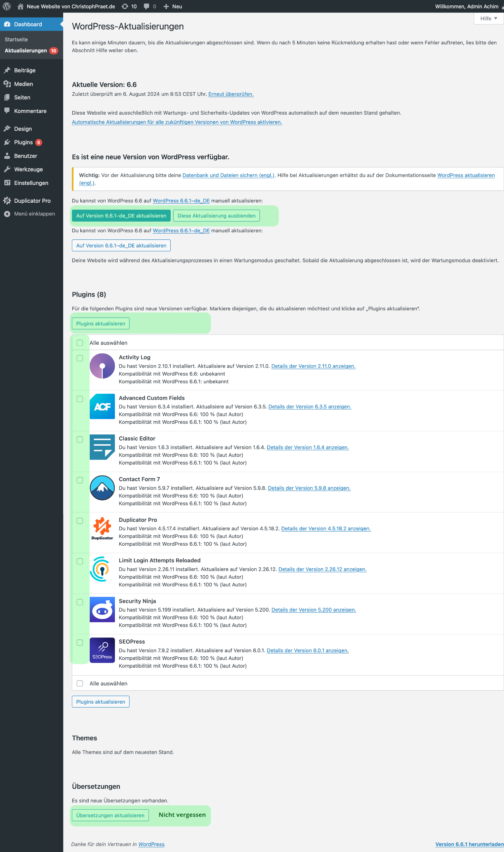Open Details der Version 6.3.5 anzeigen
This screenshot has width=504, height=852.
coord(310,406)
